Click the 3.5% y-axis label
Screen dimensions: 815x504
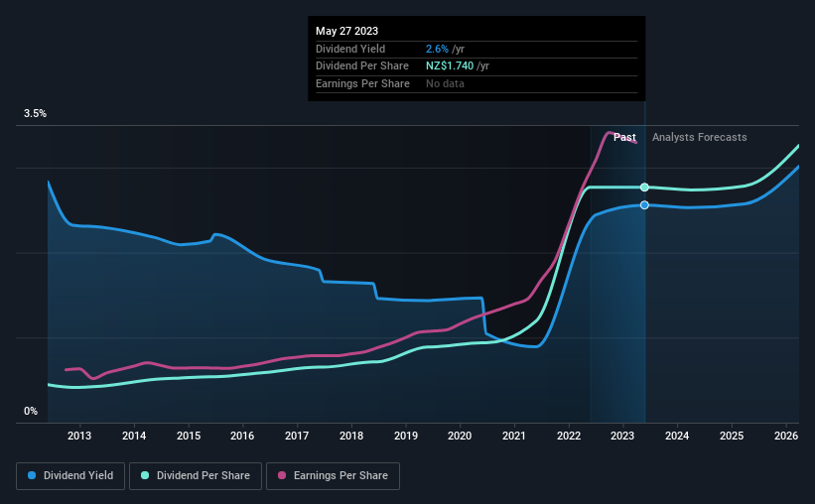[35, 114]
